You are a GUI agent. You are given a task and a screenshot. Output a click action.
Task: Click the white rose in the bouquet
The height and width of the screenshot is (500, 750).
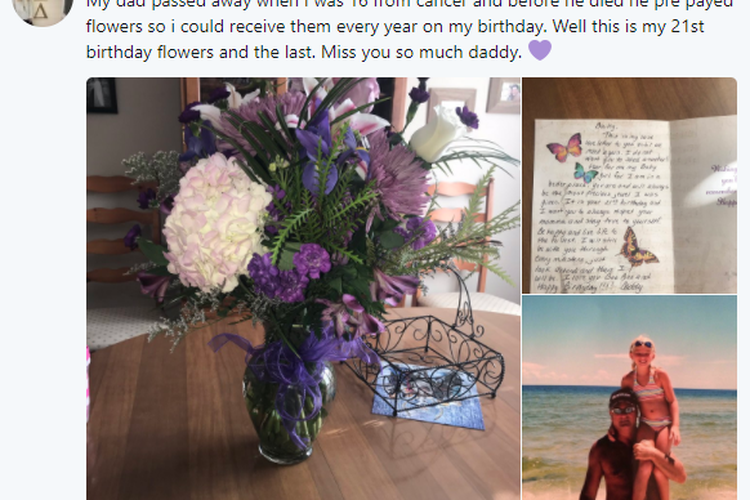438,133
